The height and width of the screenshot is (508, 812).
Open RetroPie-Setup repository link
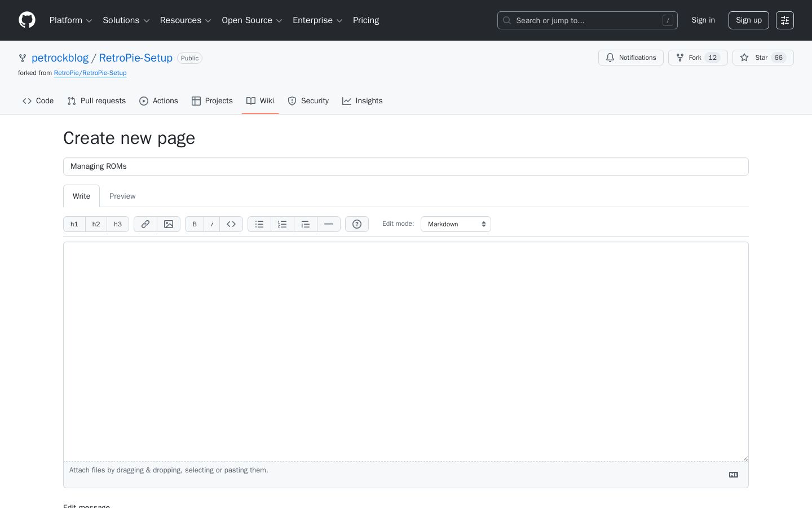(x=136, y=58)
